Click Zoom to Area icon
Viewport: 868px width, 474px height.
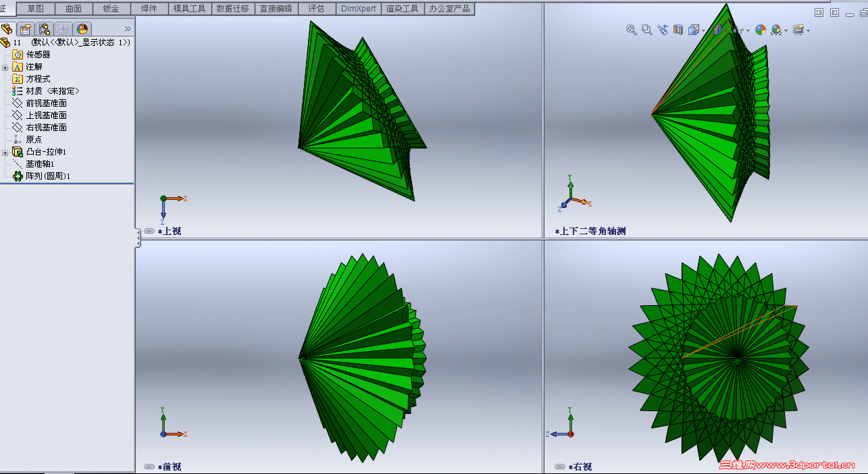pyautogui.click(x=647, y=30)
